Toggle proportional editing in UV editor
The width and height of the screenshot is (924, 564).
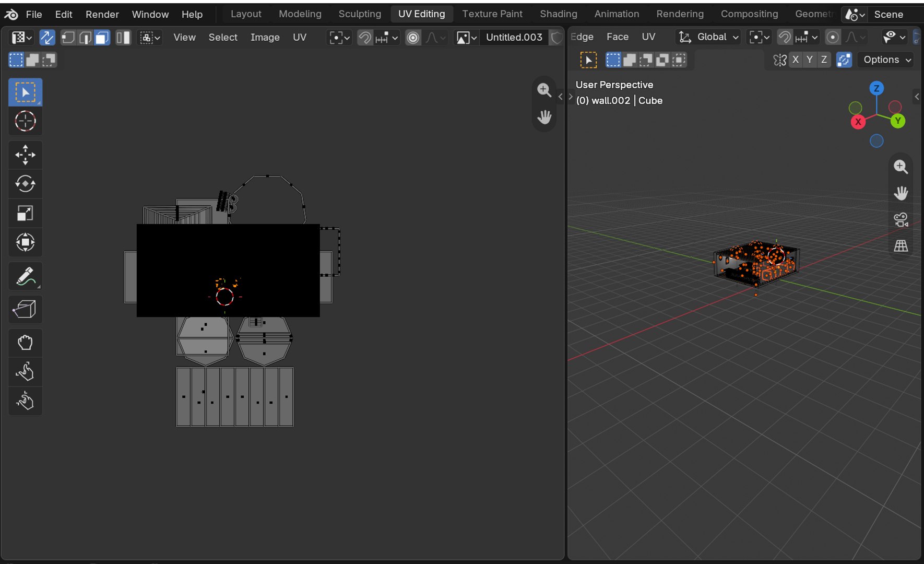[x=413, y=38]
